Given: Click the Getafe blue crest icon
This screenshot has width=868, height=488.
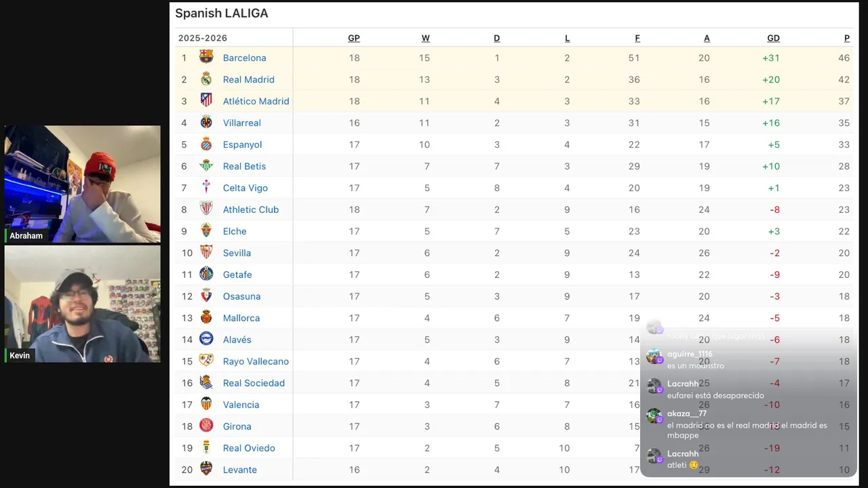Looking at the screenshot, I should [x=206, y=274].
